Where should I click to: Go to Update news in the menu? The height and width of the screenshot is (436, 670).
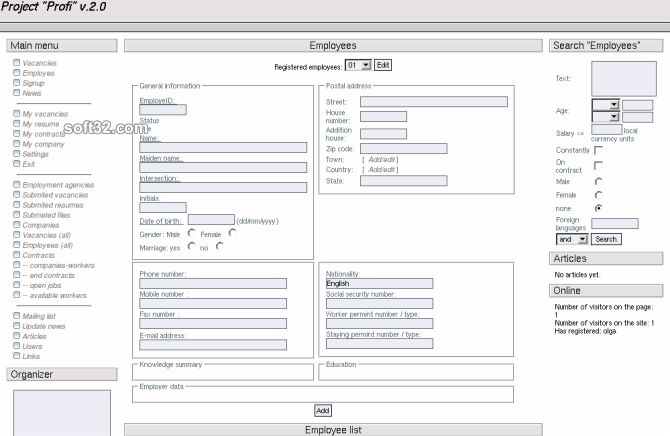tap(44, 326)
